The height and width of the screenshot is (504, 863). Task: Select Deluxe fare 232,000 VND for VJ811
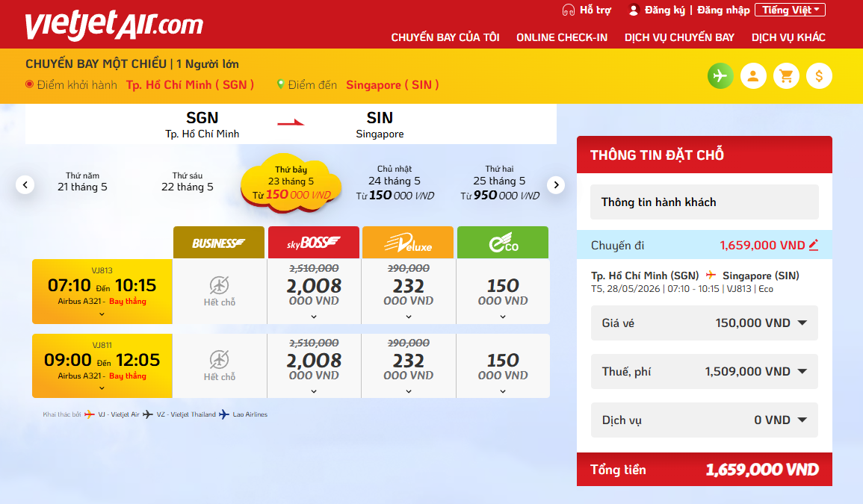tap(409, 366)
